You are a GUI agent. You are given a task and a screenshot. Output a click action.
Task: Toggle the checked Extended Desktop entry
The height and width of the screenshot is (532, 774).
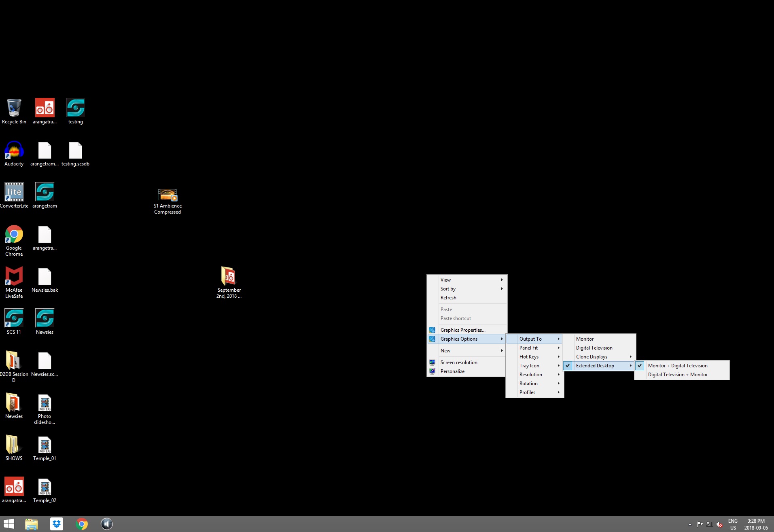(595, 366)
